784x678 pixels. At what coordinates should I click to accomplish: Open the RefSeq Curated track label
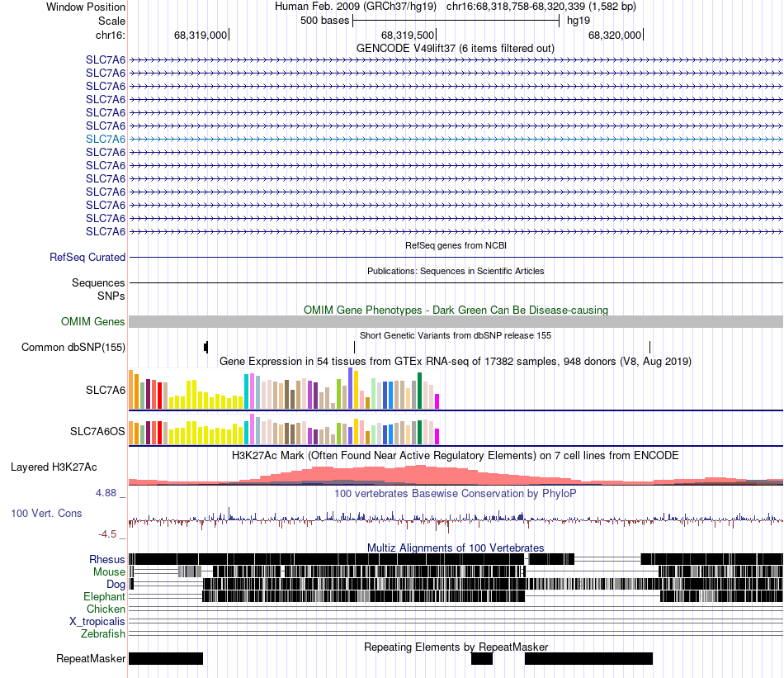[87, 257]
